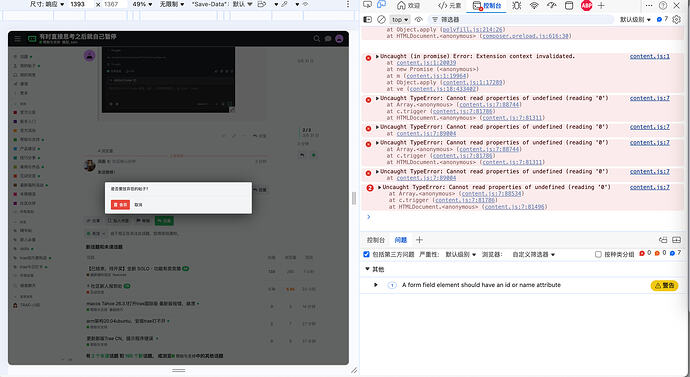Open content.js:1 link on right
Image resolution: width=690 pixels, height=377 pixels.
click(x=650, y=56)
